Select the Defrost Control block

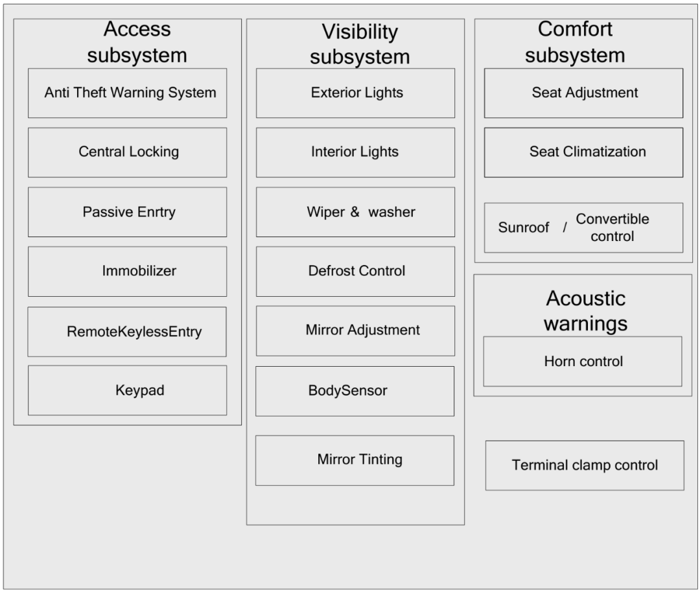pyautogui.click(x=355, y=271)
